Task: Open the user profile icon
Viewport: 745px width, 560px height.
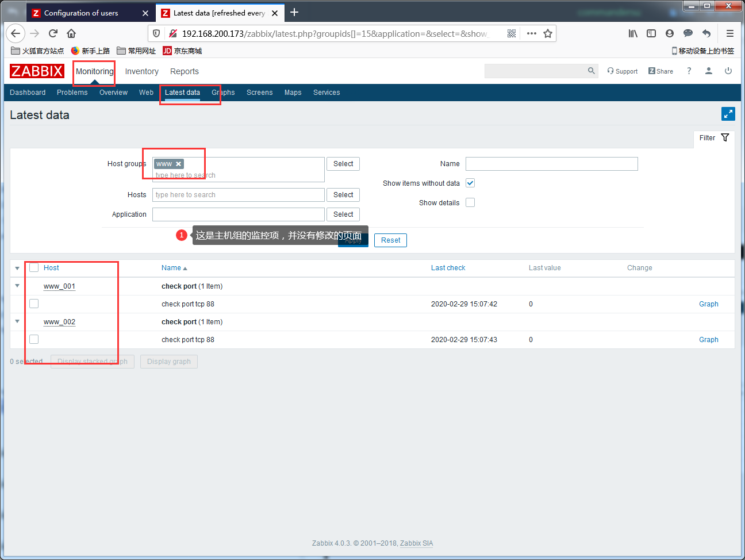Action: 709,71
